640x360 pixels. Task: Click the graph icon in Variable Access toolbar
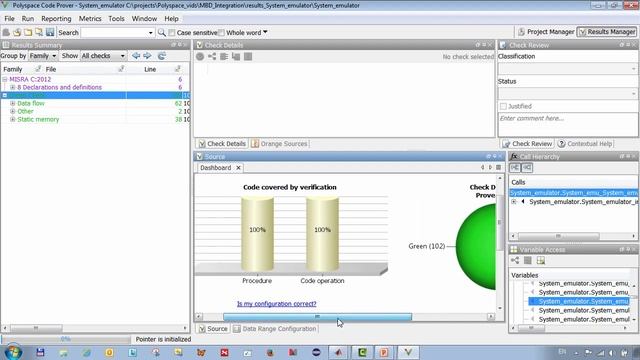point(515,260)
